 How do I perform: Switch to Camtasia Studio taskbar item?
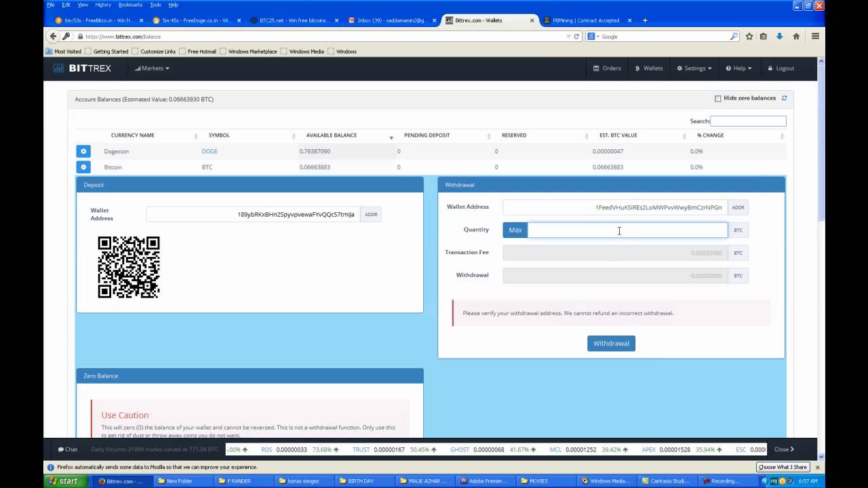pos(665,481)
